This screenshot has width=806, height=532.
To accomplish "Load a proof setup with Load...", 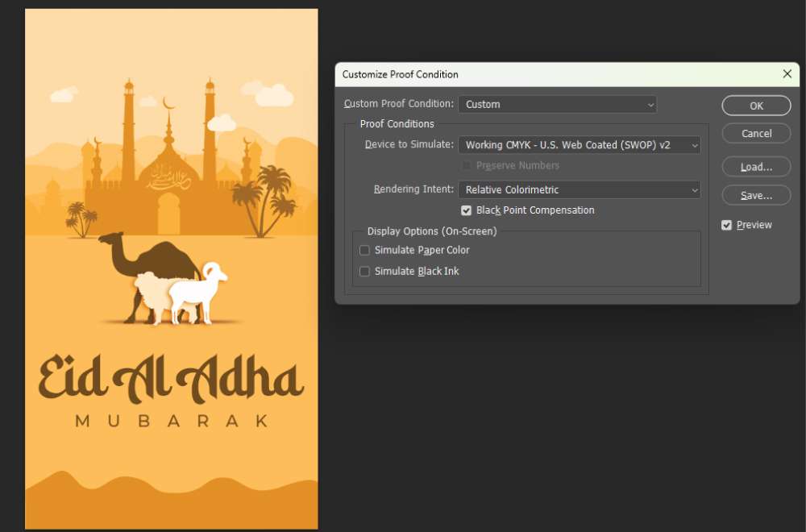I will [x=756, y=167].
